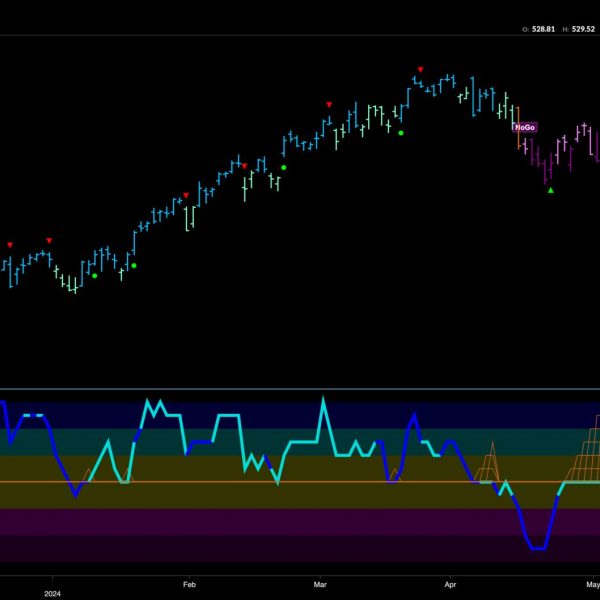Click the green up-triangle marker below purple bars
Image resolution: width=600 pixels, height=600 pixels.
click(551, 190)
